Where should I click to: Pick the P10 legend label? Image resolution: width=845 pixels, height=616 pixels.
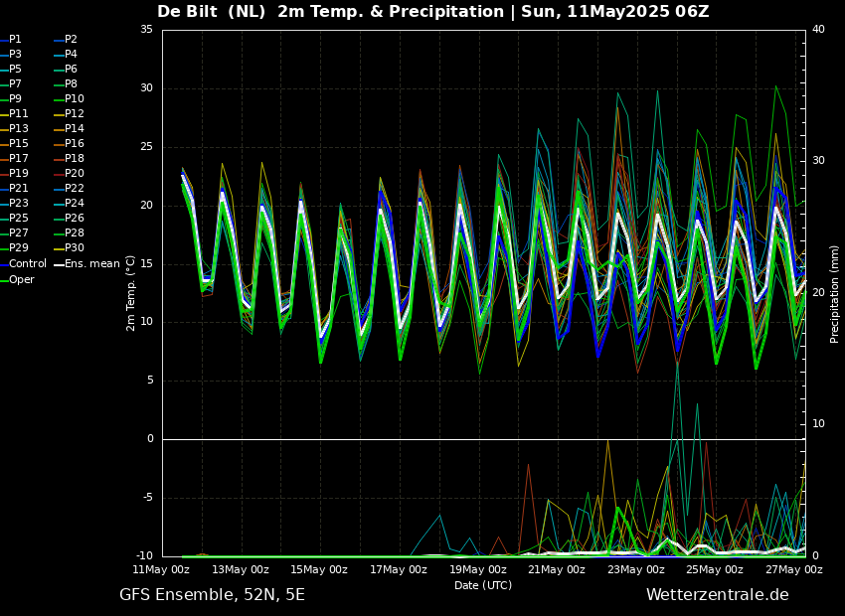[x=75, y=99]
